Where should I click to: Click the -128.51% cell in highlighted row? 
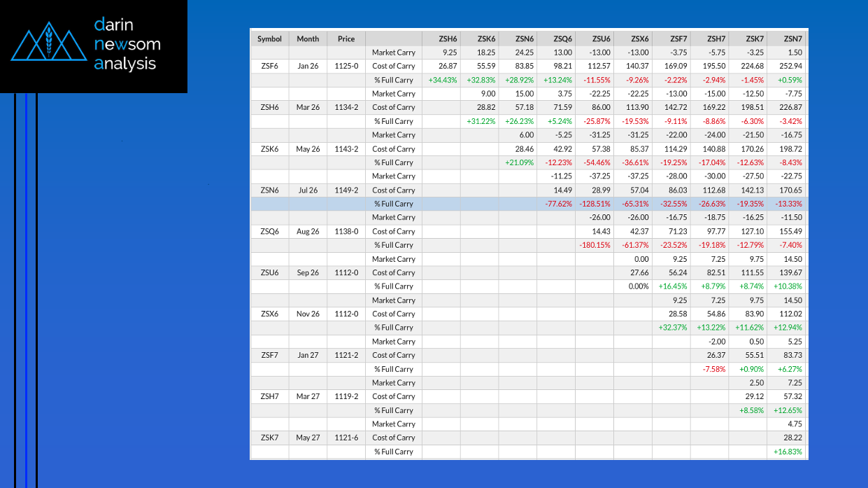(595, 204)
